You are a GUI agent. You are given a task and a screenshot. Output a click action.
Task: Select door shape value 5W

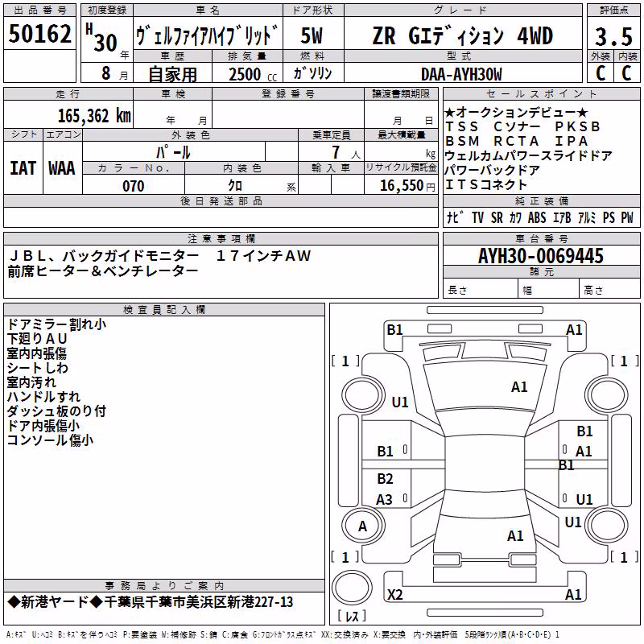[x=312, y=35]
